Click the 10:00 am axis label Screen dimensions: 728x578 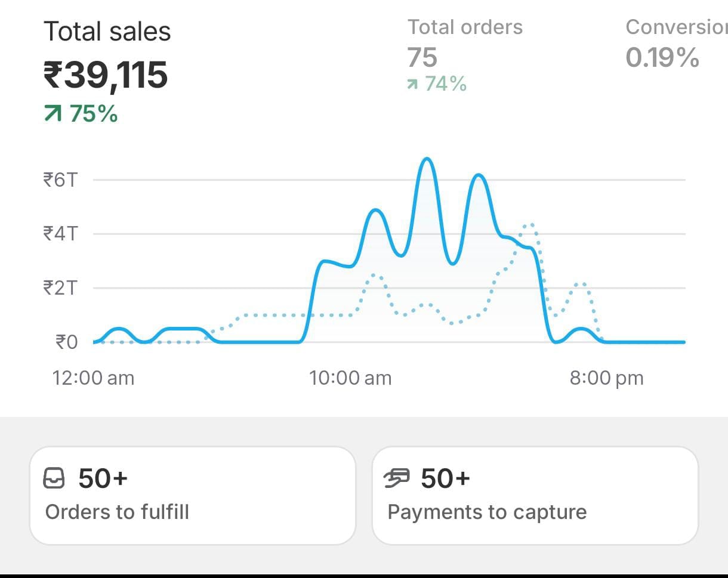click(x=350, y=378)
